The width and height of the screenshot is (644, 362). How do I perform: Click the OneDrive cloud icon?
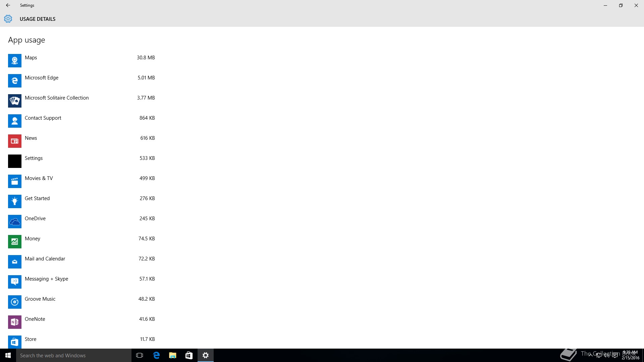click(x=15, y=222)
